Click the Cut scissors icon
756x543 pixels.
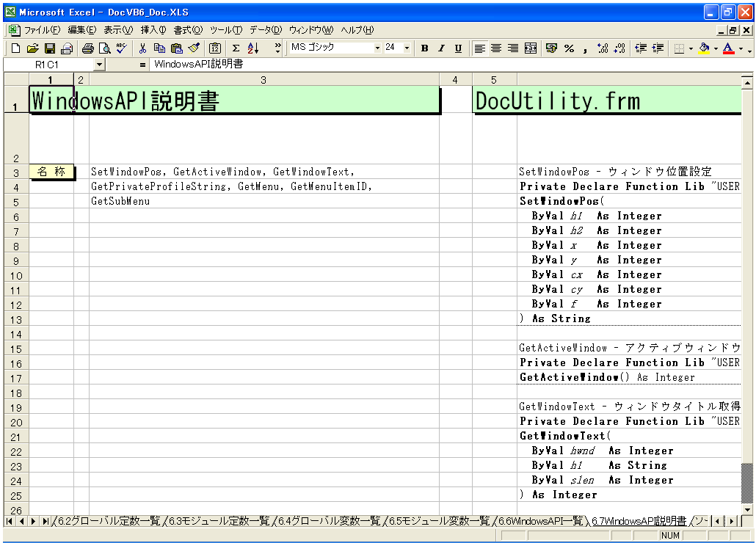pos(142,48)
